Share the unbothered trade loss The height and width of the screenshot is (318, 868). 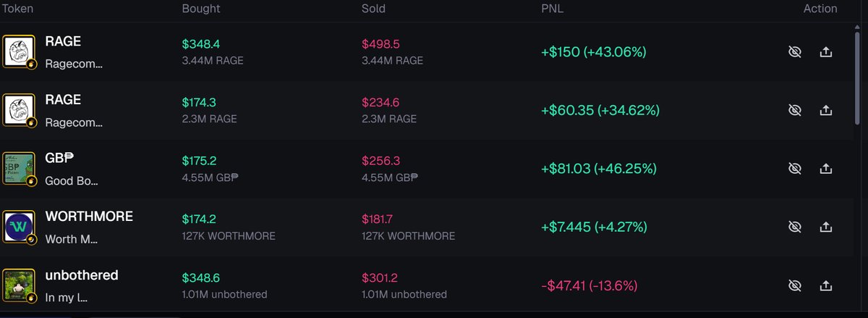(x=825, y=285)
